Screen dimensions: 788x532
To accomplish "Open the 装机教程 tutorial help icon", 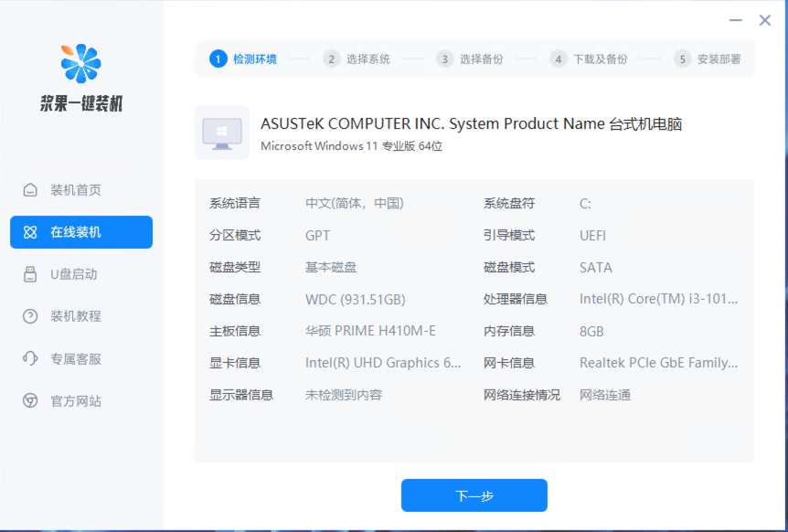I will 31,316.
